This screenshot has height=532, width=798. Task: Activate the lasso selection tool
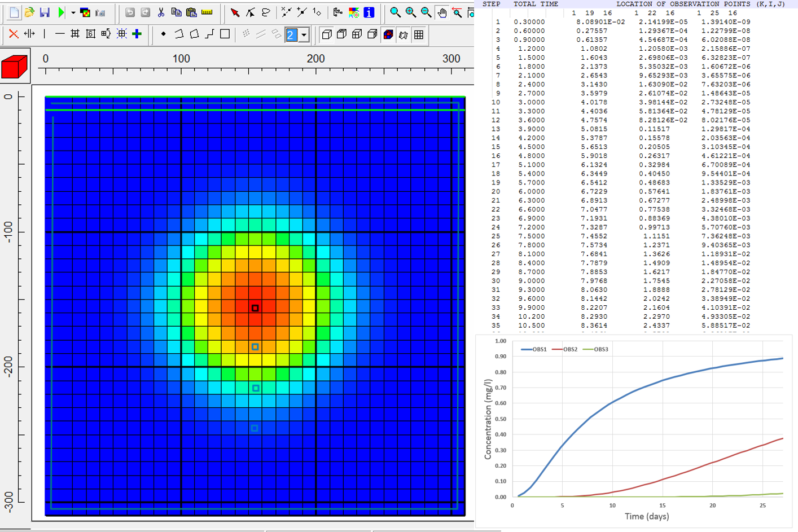pyautogui.click(x=266, y=12)
